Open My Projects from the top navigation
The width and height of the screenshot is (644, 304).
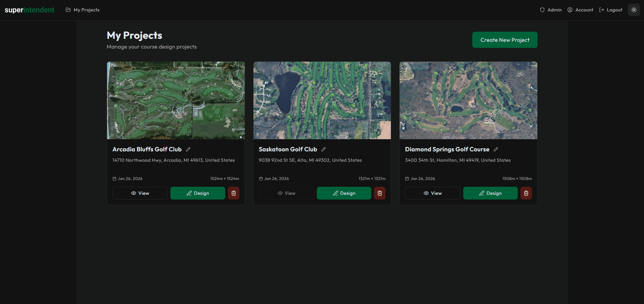(86, 10)
